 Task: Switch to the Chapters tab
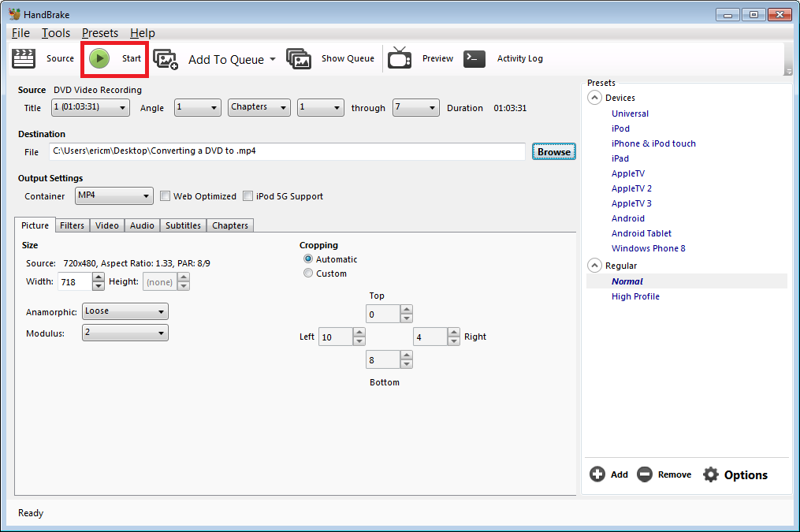click(x=230, y=225)
